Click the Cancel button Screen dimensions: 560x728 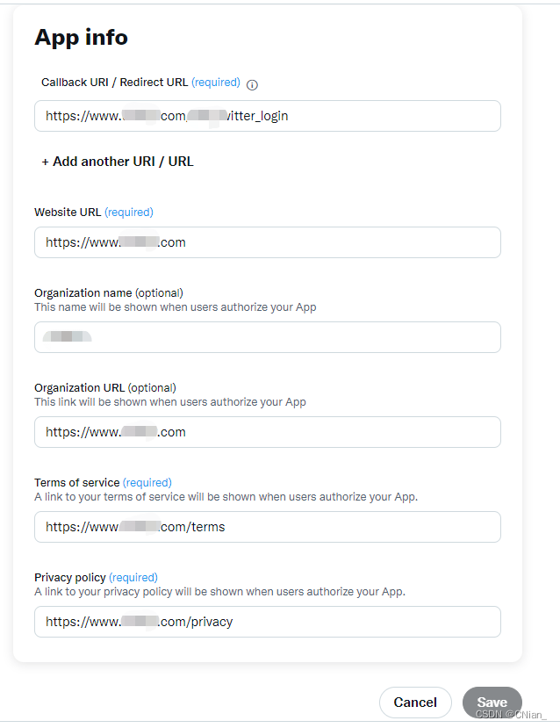pyautogui.click(x=415, y=702)
